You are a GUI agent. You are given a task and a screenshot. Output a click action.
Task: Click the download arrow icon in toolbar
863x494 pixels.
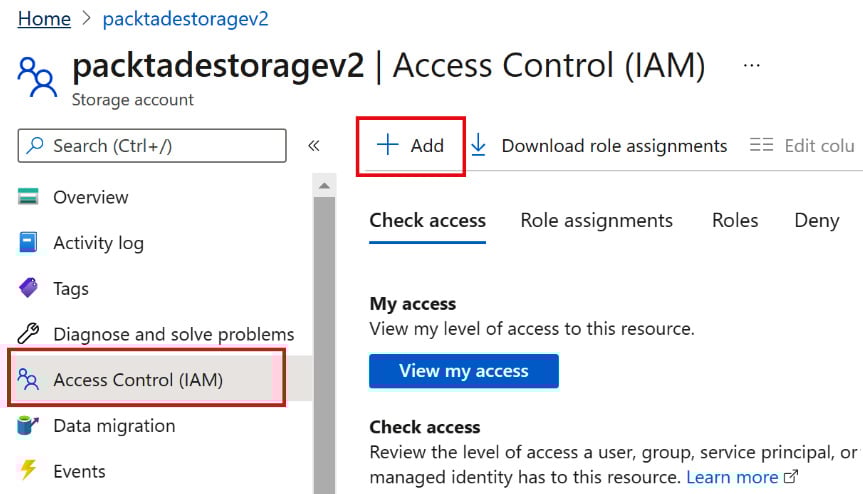point(478,146)
